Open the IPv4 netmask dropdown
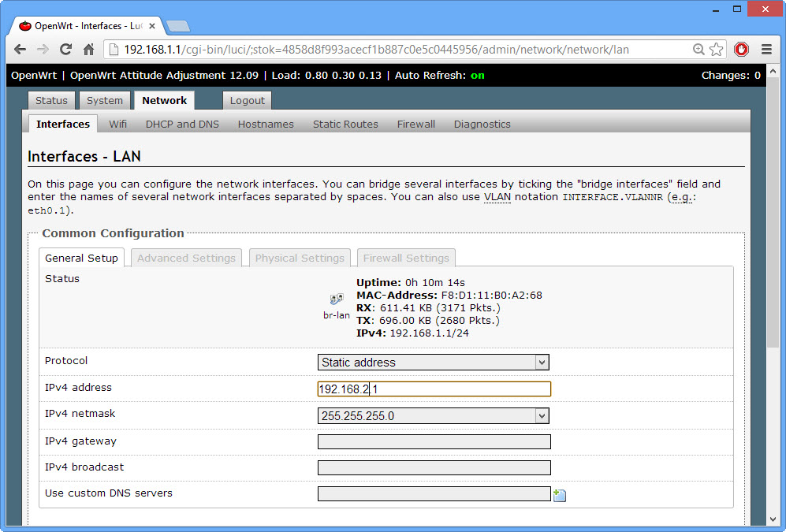786x532 pixels. click(x=434, y=416)
